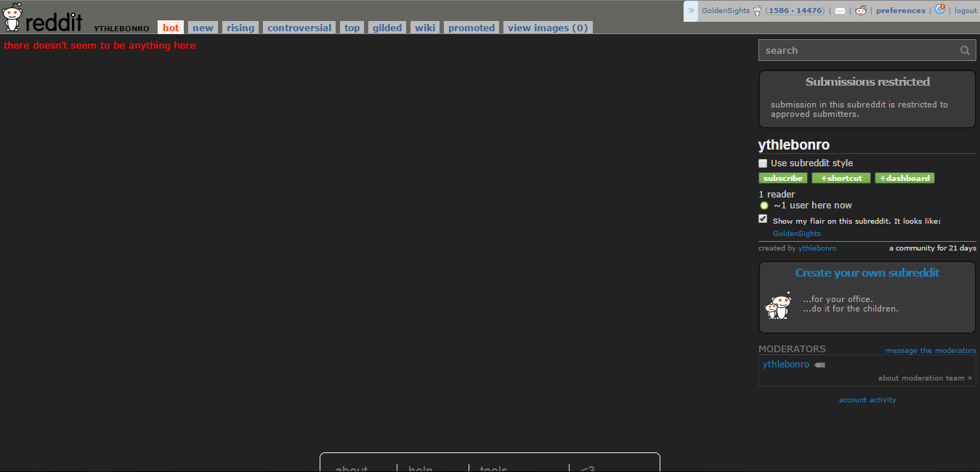
Task: Click the '1 reader' count text
Action: 777,195
